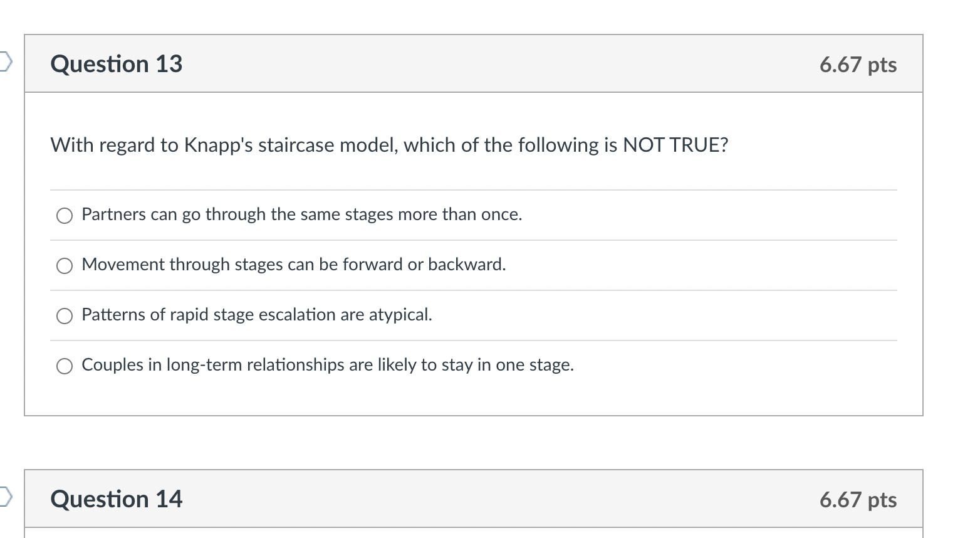
Task: Select answer about couples staying in one stage
Action: [64, 366]
